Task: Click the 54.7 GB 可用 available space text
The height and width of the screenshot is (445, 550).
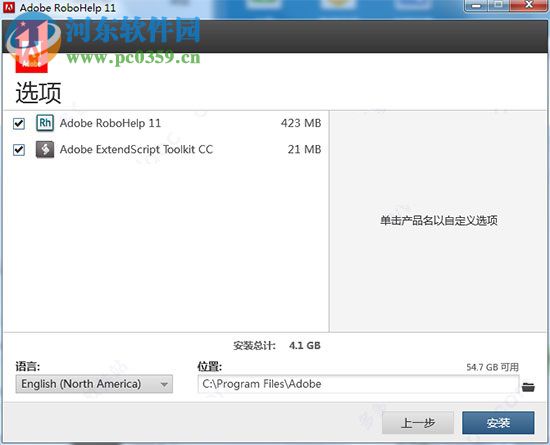Action: point(492,367)
